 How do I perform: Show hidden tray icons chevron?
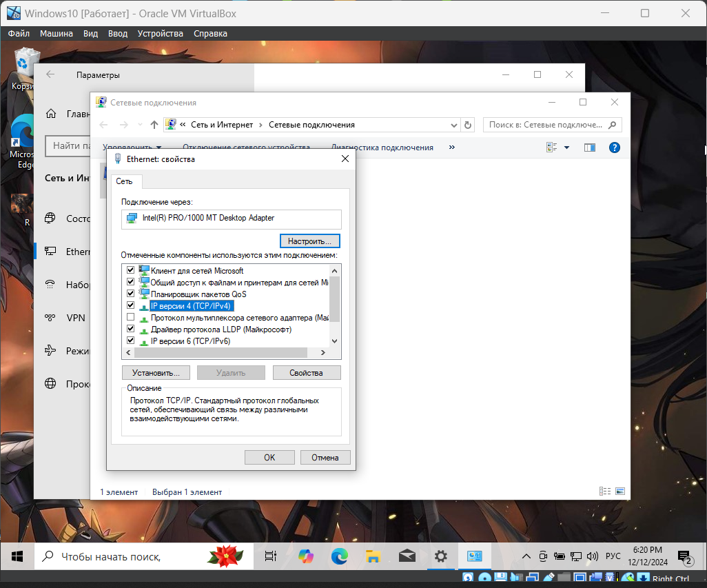[526, 556]
